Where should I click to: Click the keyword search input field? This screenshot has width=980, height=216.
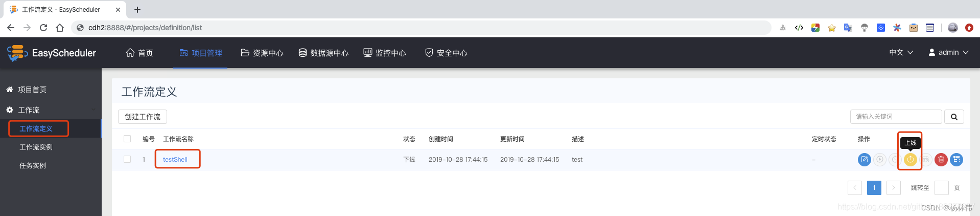click(896, 117)
